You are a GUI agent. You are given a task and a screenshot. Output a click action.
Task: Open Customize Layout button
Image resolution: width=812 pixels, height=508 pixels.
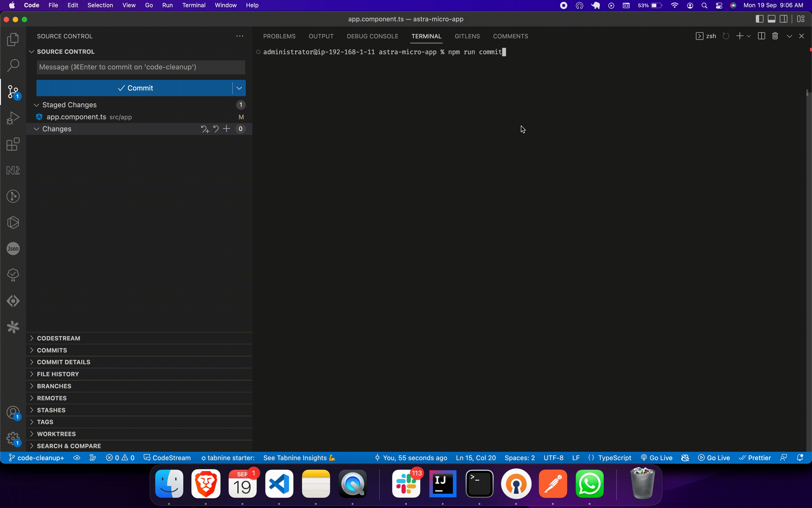801,19
